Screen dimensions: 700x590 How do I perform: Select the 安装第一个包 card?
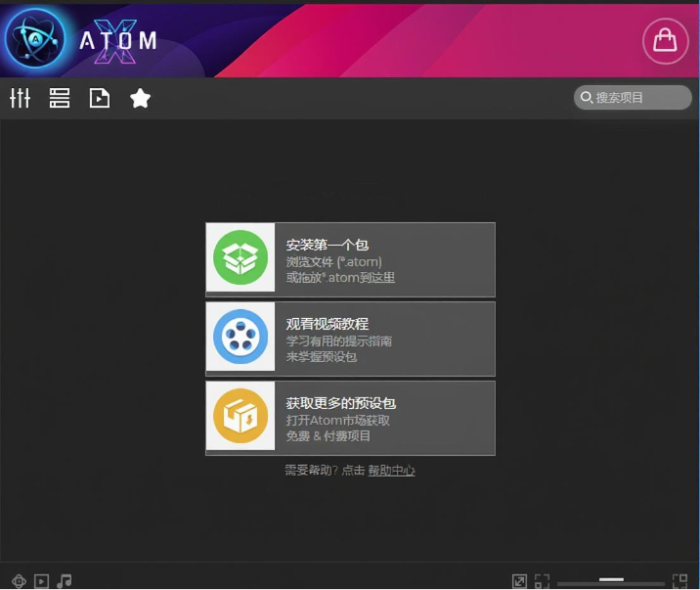(350, 259)
